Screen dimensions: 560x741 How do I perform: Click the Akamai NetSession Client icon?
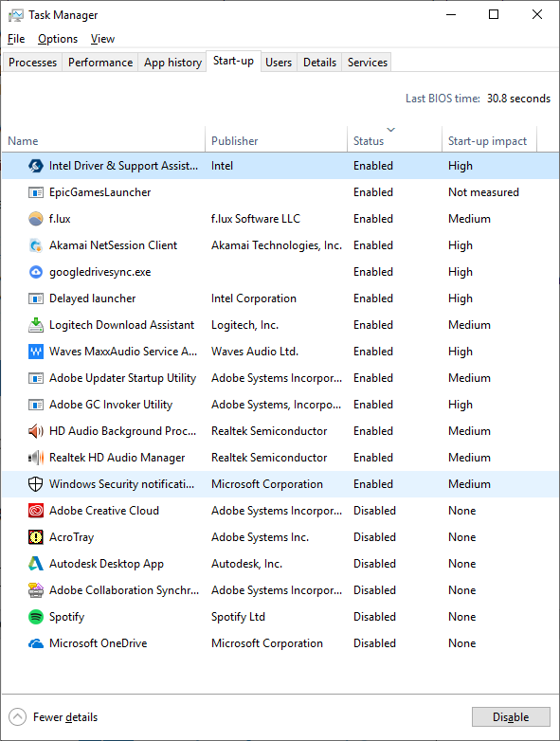pyautogui.click(x=36, y=245)
